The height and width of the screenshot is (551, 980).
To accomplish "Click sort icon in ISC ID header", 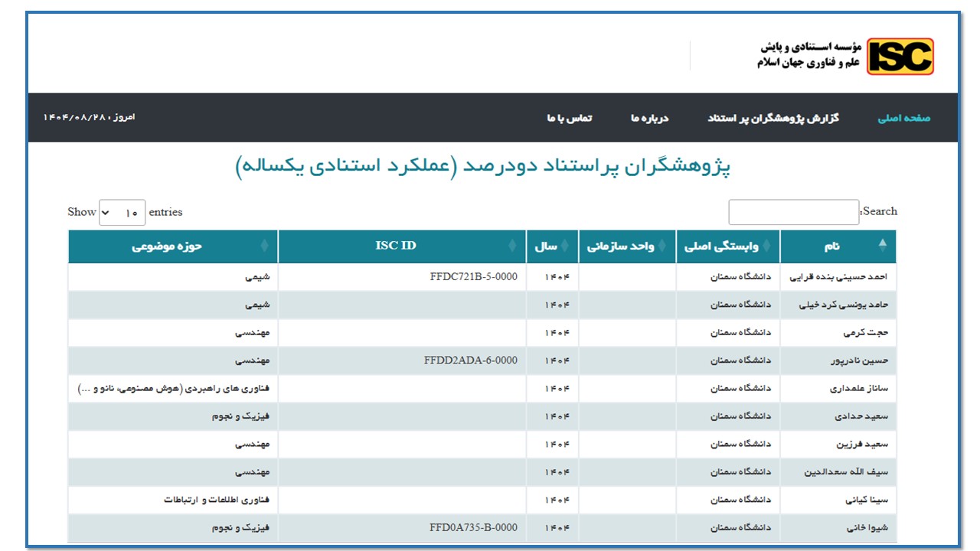I will pyautogui.click(x=513, y=246).
